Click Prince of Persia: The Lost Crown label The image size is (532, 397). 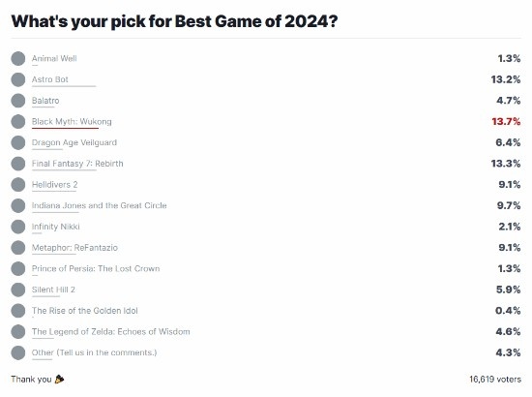tap(96, 268)
